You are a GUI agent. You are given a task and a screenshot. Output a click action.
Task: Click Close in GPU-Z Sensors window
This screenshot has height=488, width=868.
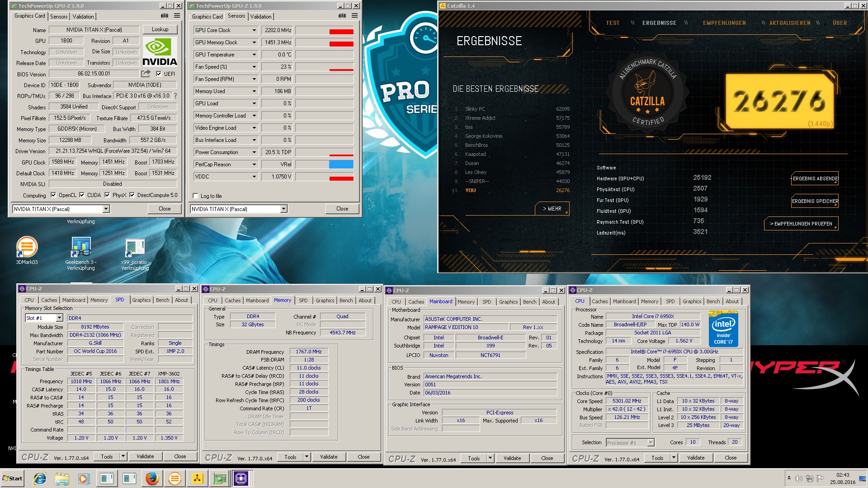(342, 209)
